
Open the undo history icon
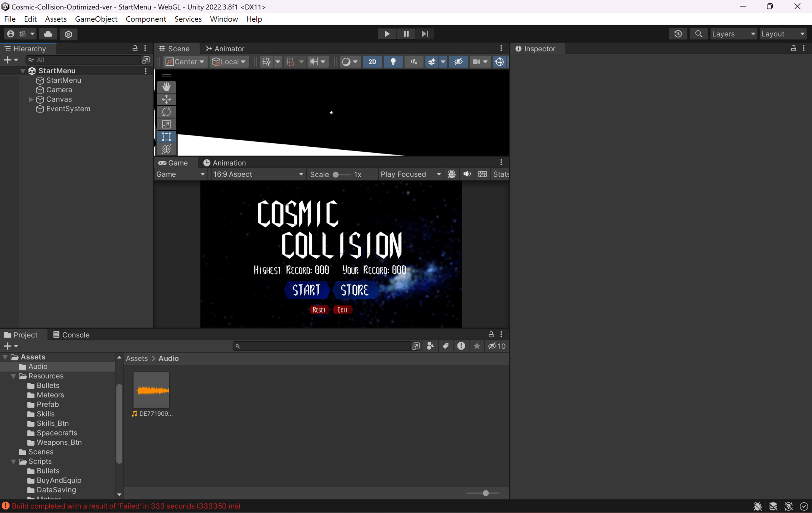coord(678,34)
